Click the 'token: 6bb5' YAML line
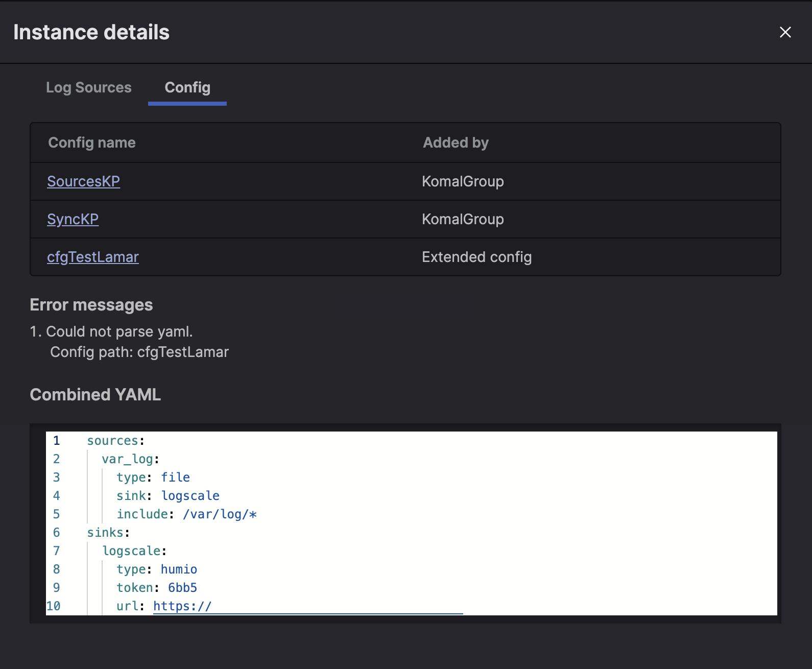 156,588
